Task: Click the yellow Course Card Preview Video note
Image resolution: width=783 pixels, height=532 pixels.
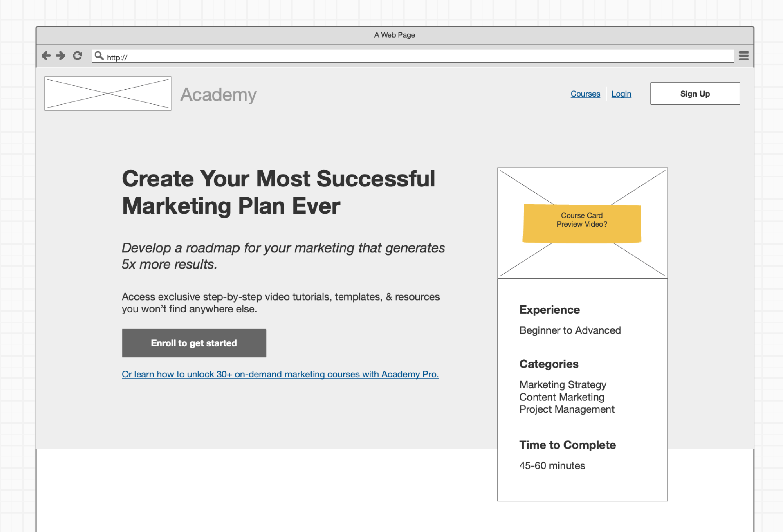Action: (x=582, y=223)
